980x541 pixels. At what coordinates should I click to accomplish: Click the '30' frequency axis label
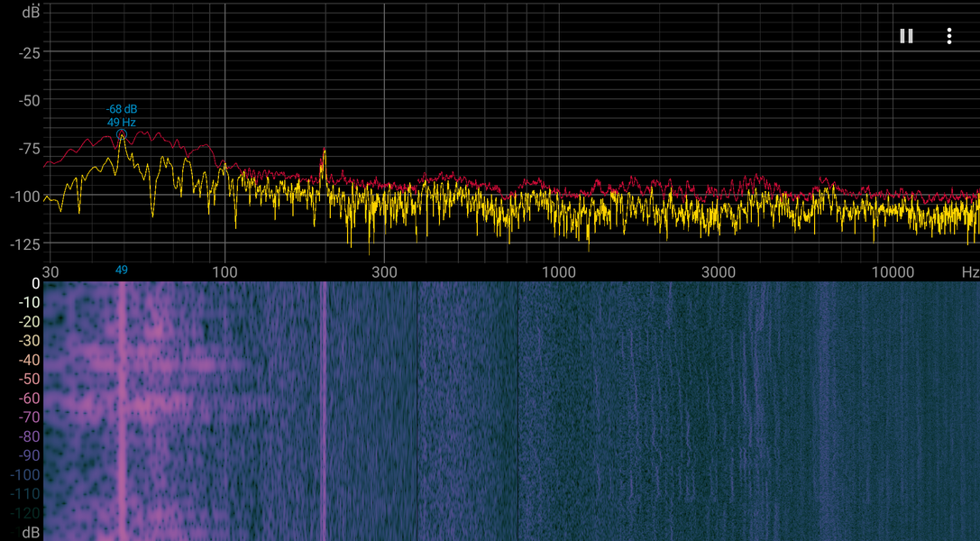coord(50,271)
